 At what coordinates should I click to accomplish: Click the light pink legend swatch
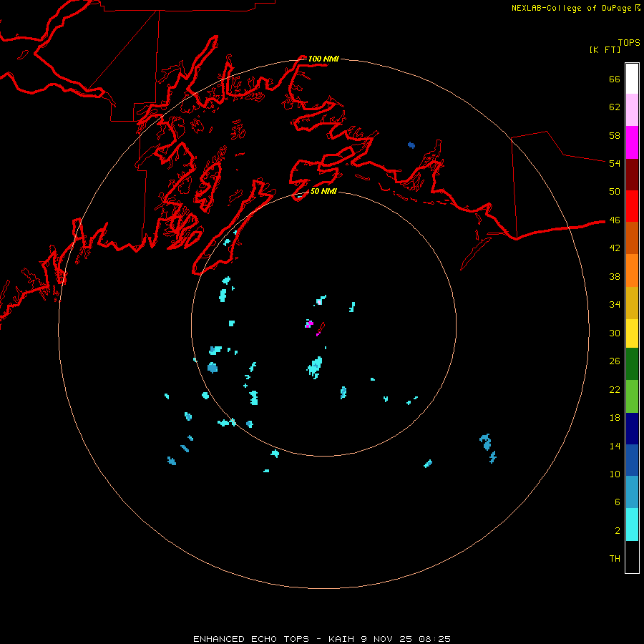[x=632, y=110]
